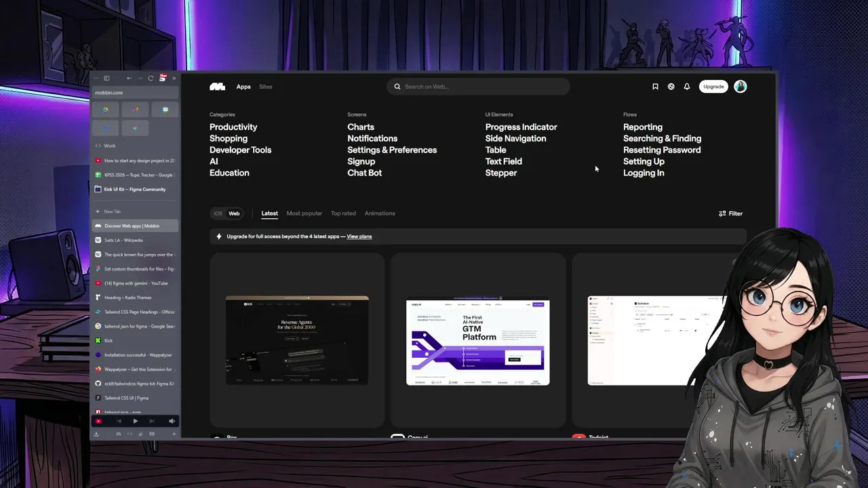Switch to figma with gemini YouTube tab
Image resolution: width=868 pixels, height=488 pixels.
(x=135, y=283)
